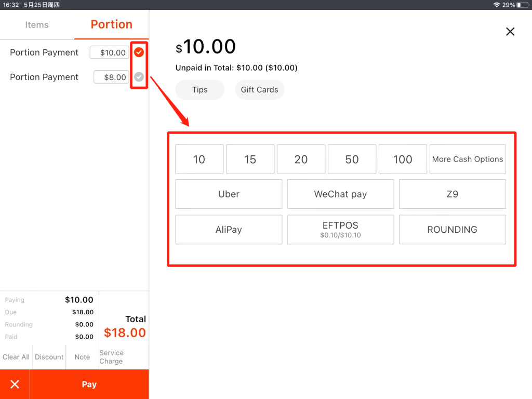The height and width of the screenshot is (399, 532).
Task: Click the first Portion Payment label
Action: pyautogui.click(x=44, y=52)
